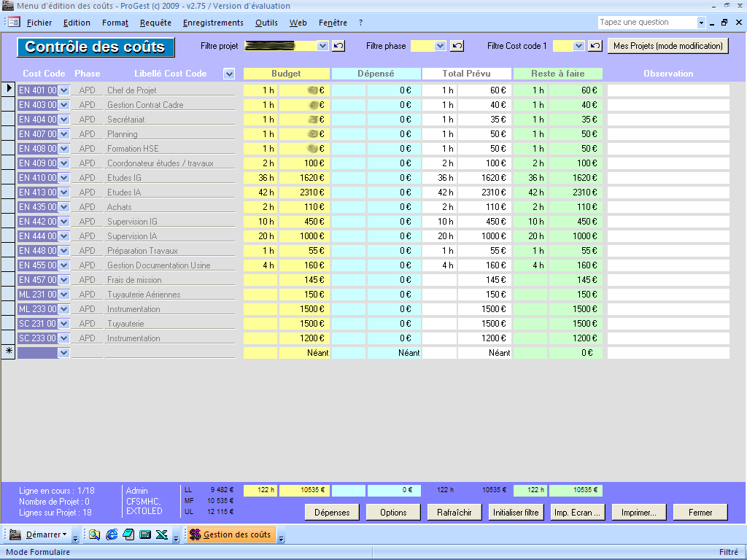This screenshot has height=560, width=747.
Task: Click the Libellé text Frais de mission
Action: coord(134,280)
